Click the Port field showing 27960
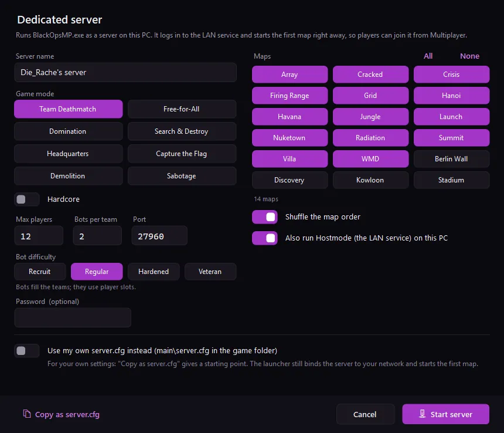The height and width of the screenshot is (433, 504). coord(159,236)
